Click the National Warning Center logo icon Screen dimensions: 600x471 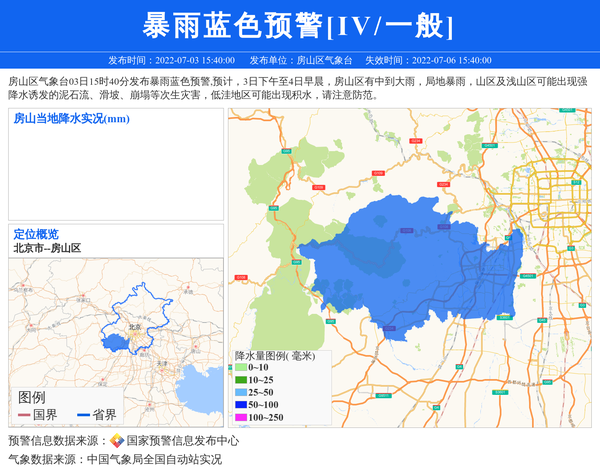pyautogui.click(x=117, y=441)
